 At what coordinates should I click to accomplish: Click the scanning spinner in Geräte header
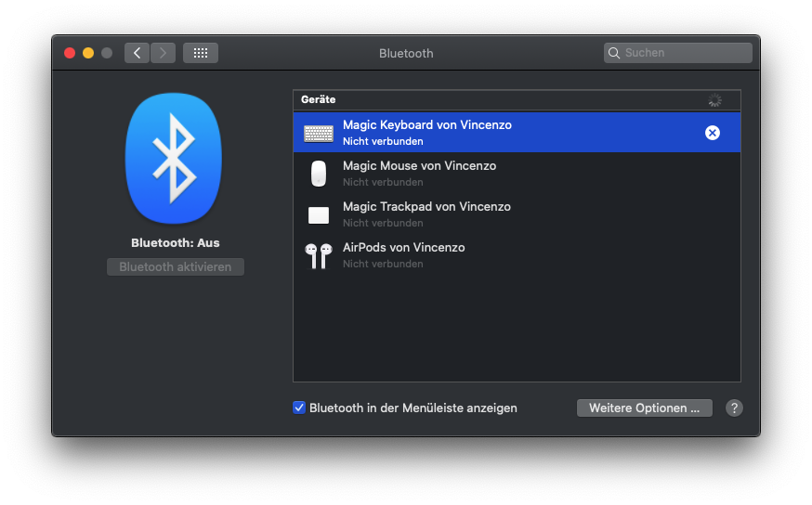point(714,100)
